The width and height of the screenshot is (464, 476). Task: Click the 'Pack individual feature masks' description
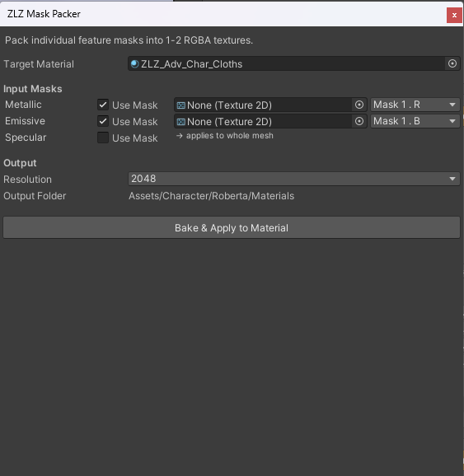129,40
